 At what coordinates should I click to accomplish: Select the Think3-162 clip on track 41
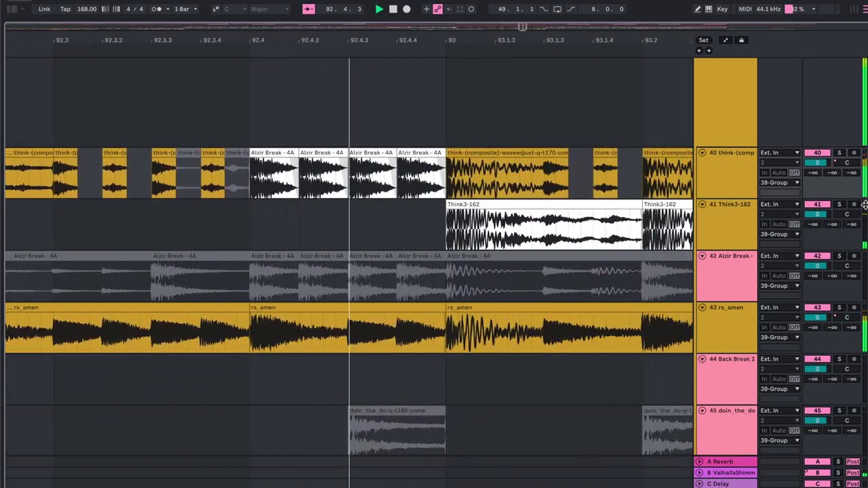click(x=544, y=225)
